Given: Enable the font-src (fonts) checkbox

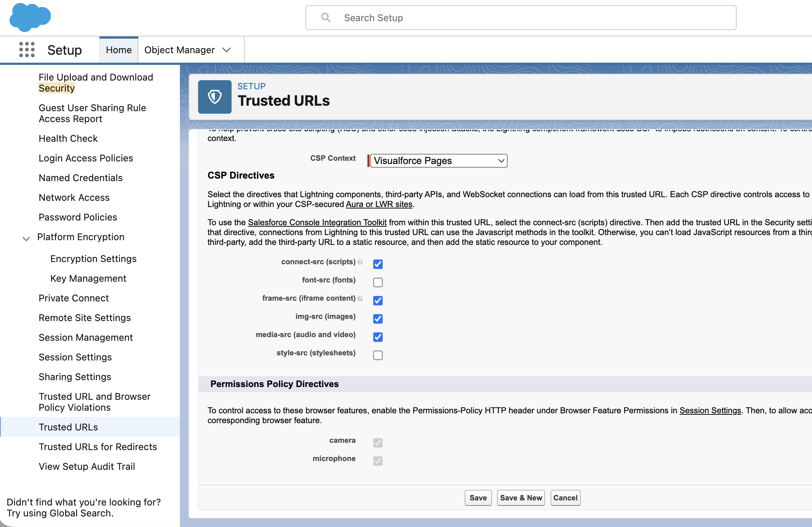Looking at the screenshot, I should point(378,282).
